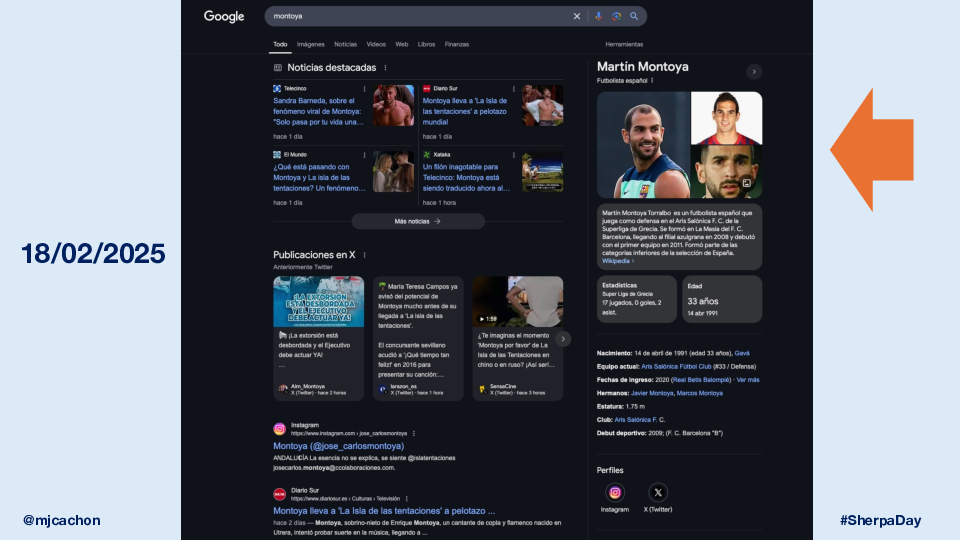This screenshot has height=540, width=960.
Task: Open the El Mundo story thumbnail
Action: tap(394, 171)
